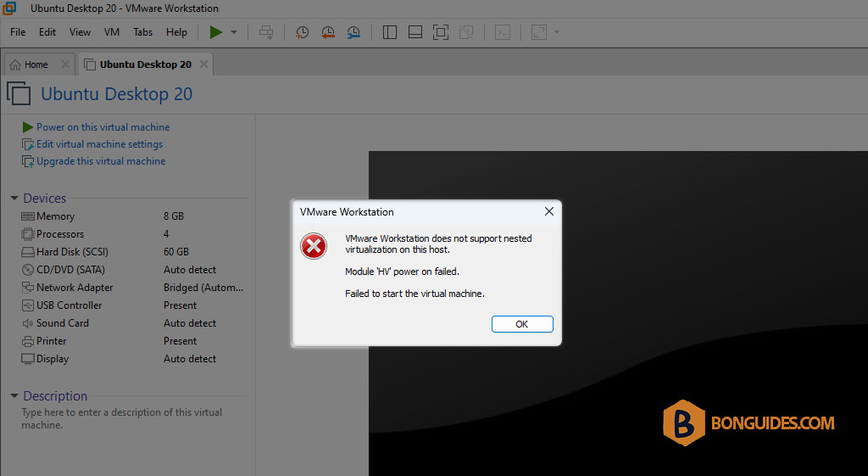
Task: Click the CD/DVD disc icon
Action: (28, 270)
